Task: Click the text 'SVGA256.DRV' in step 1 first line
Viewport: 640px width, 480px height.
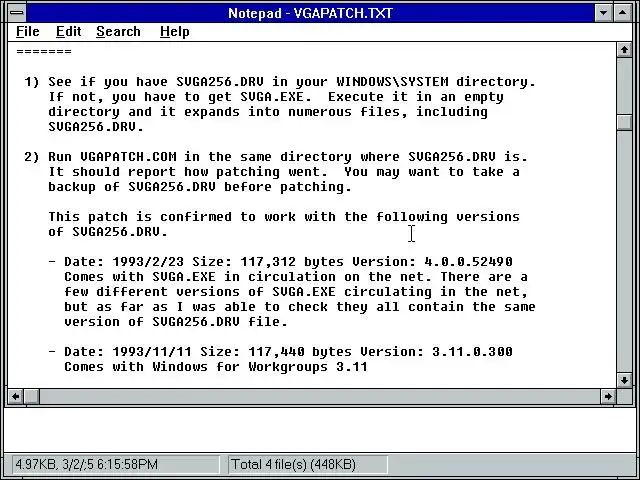Action: coord(220,82)
